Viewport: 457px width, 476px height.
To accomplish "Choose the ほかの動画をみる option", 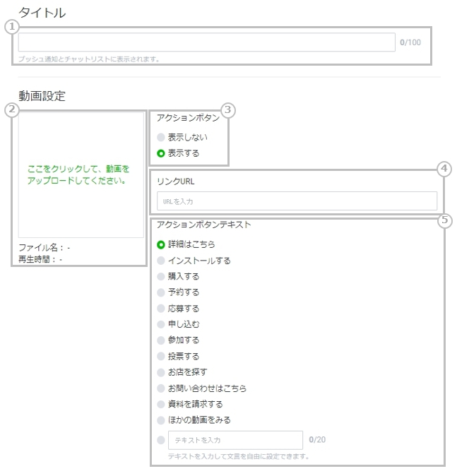I will click(x=161, y=420).
